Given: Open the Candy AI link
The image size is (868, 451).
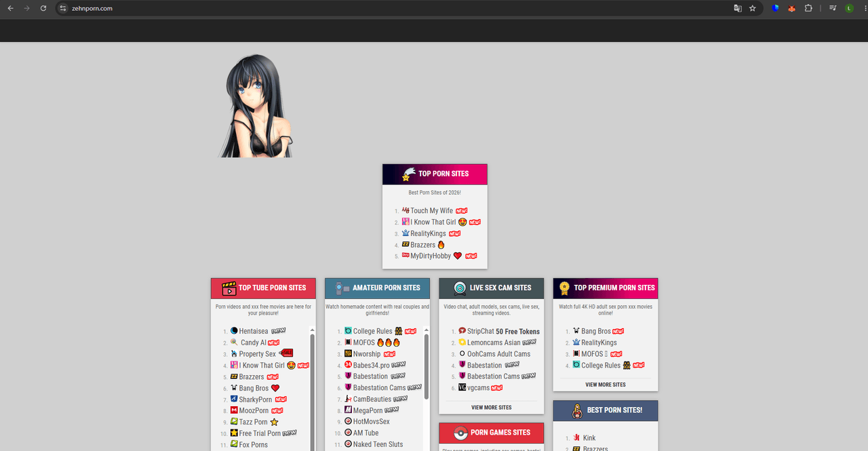Looking at the screenshot, I should (x=254, y=343).
